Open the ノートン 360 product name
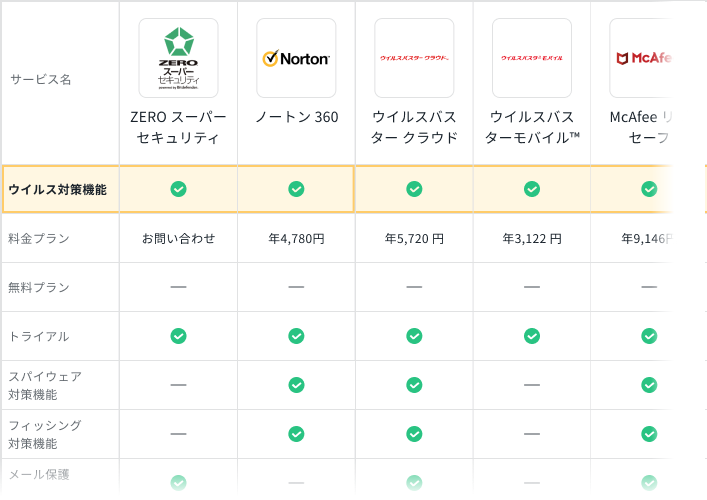Viewport: 707px width, 500px height. (296, 117)
